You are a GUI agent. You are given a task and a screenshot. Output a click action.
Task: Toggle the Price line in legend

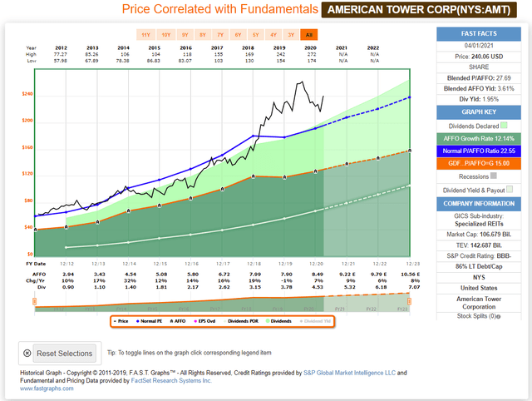pyautogui.click(x=121, y=321)
